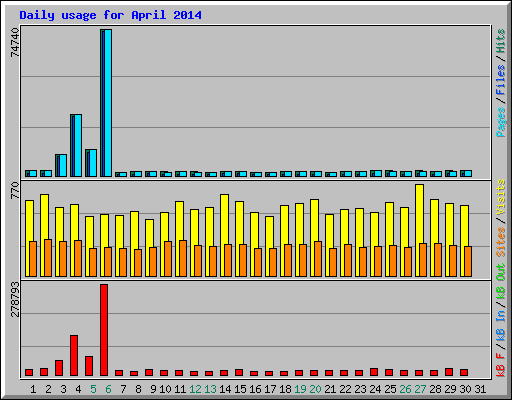
Task: Click day label 30 on the x-axis
Action: tap(465, 389)
